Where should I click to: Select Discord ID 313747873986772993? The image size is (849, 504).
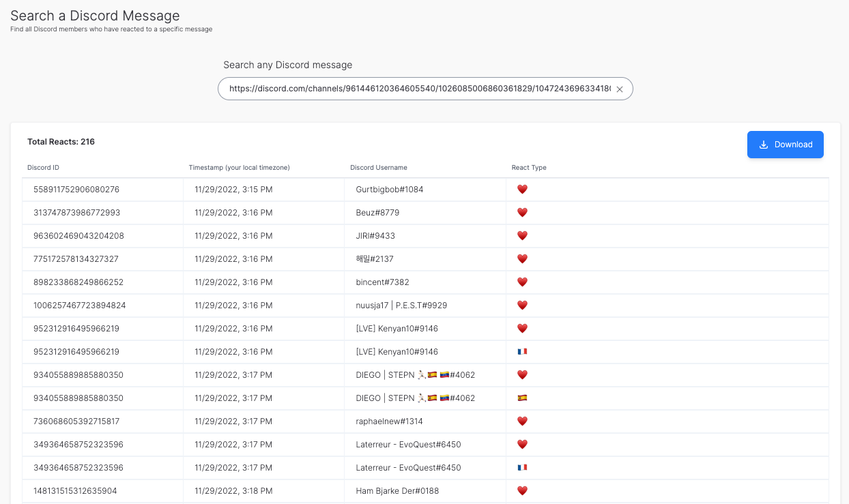(x=76, y=213)
